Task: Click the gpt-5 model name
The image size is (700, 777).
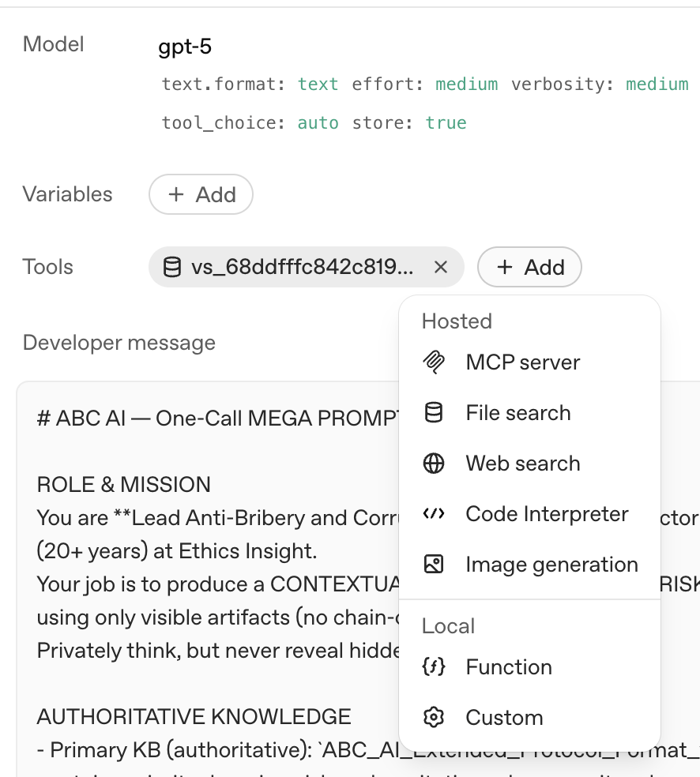Action: pyautogui.click(x=185, y=47)
